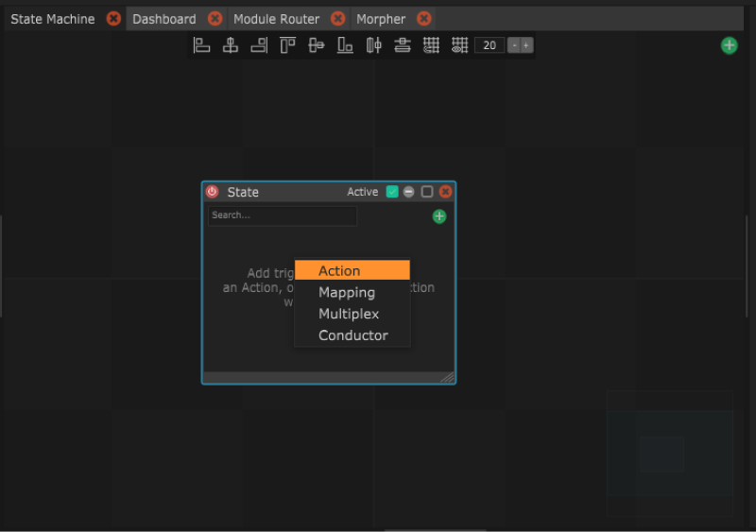
Task: Switch to the Dashboard tab
Action: 164,19
